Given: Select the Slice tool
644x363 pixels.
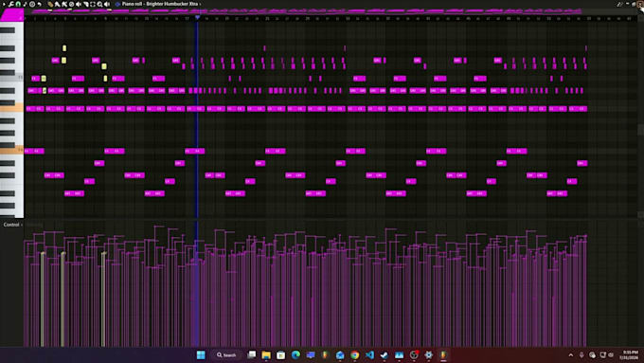Looking at the screenshot, I should click(86, 4).
